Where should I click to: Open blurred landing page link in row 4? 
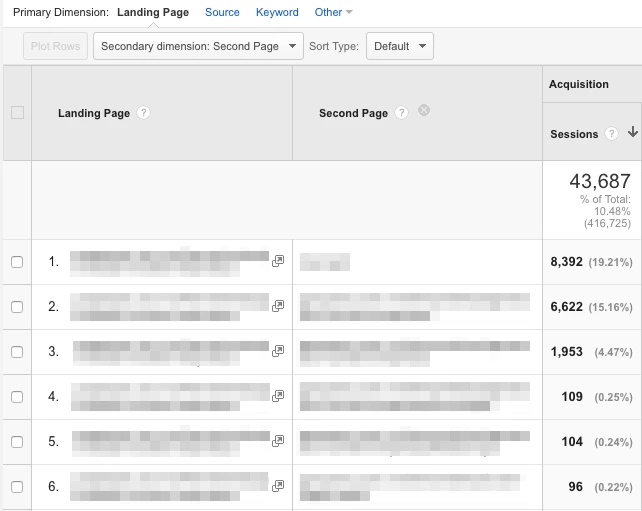[170, 397]
